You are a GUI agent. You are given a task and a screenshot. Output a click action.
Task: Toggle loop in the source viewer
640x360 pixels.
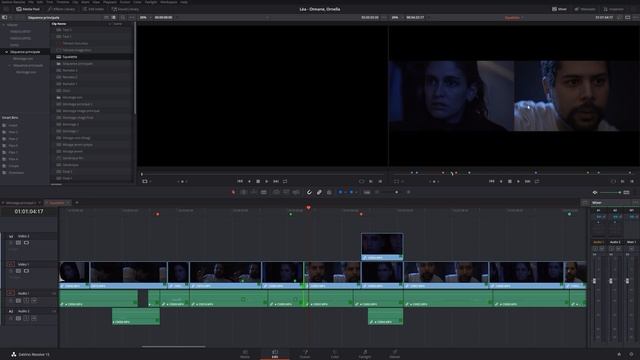click(x=285, y=181)
